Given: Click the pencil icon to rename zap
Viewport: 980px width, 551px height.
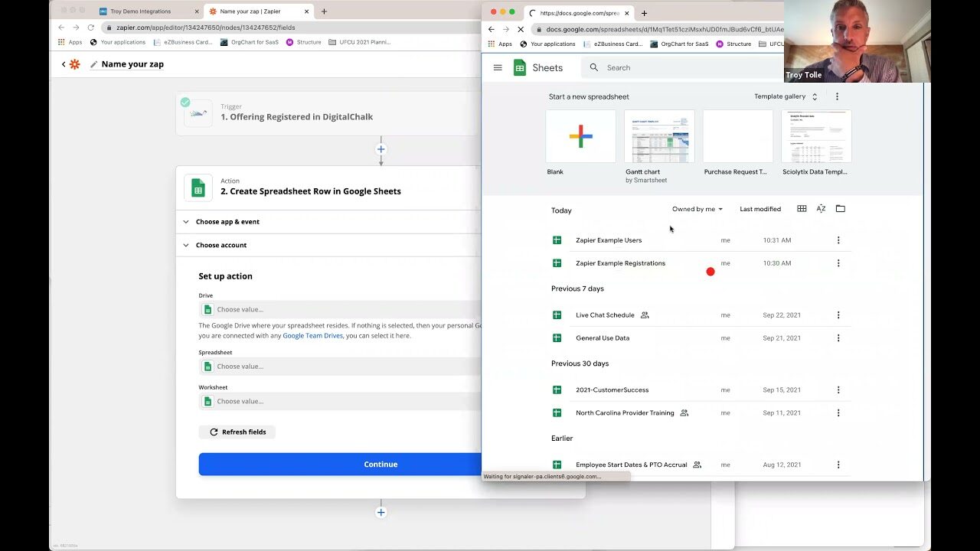Looking at the screenshot, I should (94, 64).
